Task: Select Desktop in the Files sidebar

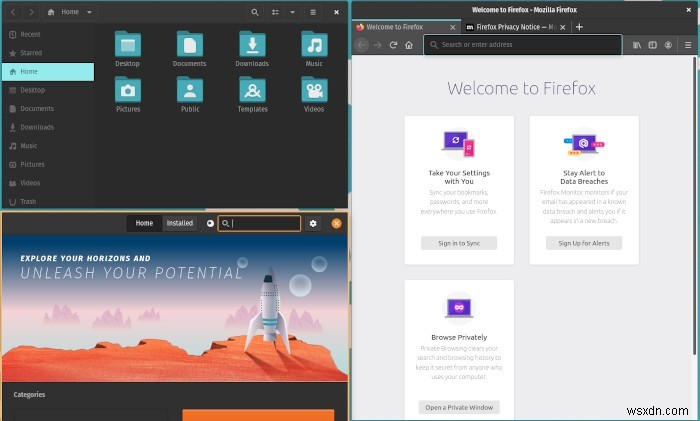Action: point(48,90)
